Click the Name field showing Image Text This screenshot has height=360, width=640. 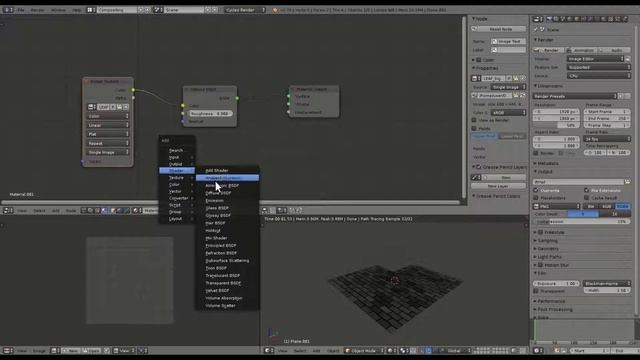[x=508, y=41]
